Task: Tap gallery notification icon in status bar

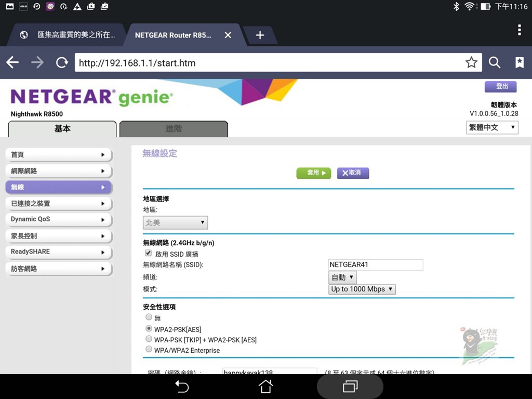Action: pyautogui.click(x=10, y=6)
